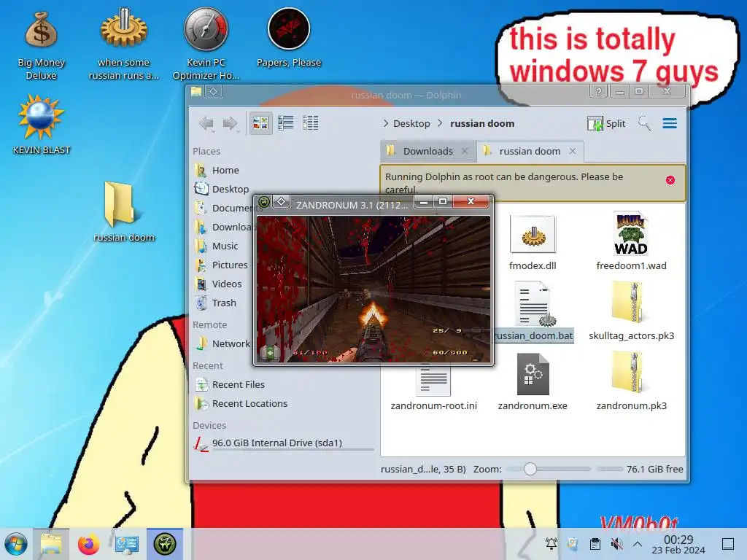
Task: Open Papers, Please desktop icon
Action: [289, 38]
